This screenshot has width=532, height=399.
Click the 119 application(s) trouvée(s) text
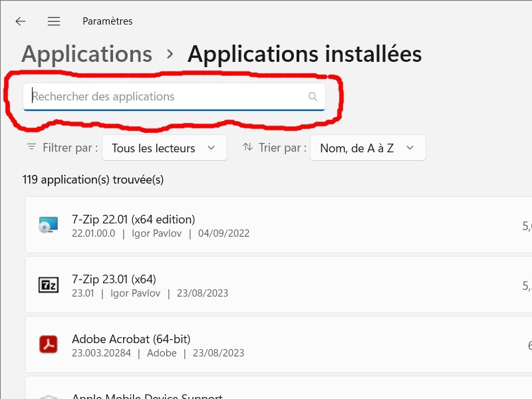click(x=93, y=180)
